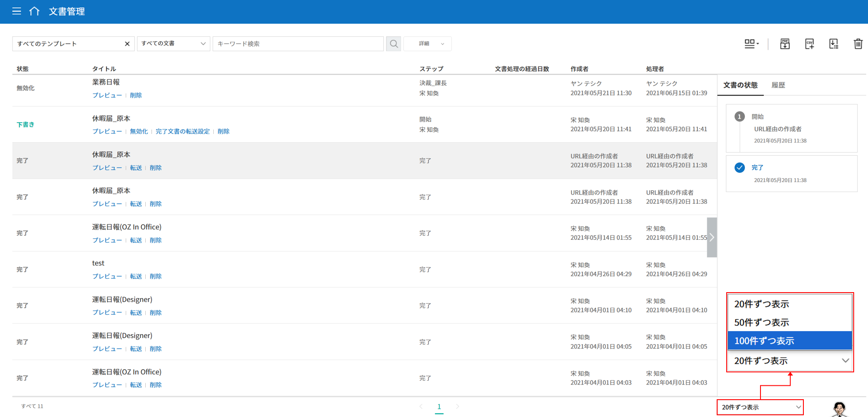Download documents as PDF
This screenshot has width=868, height=417.
click(x=785, y=44)
